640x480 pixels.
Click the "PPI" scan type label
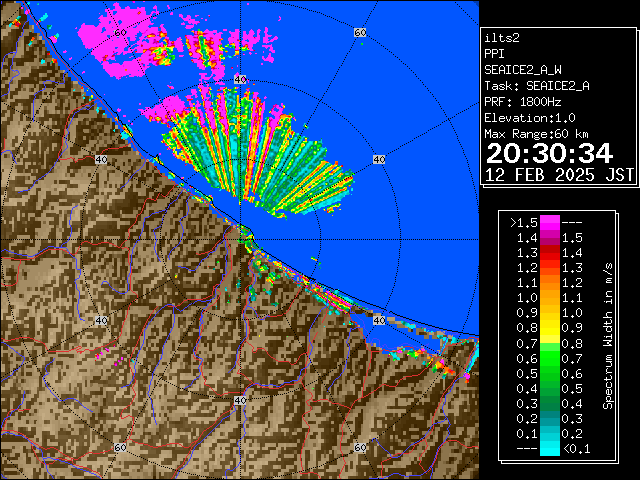click(494, 54)
